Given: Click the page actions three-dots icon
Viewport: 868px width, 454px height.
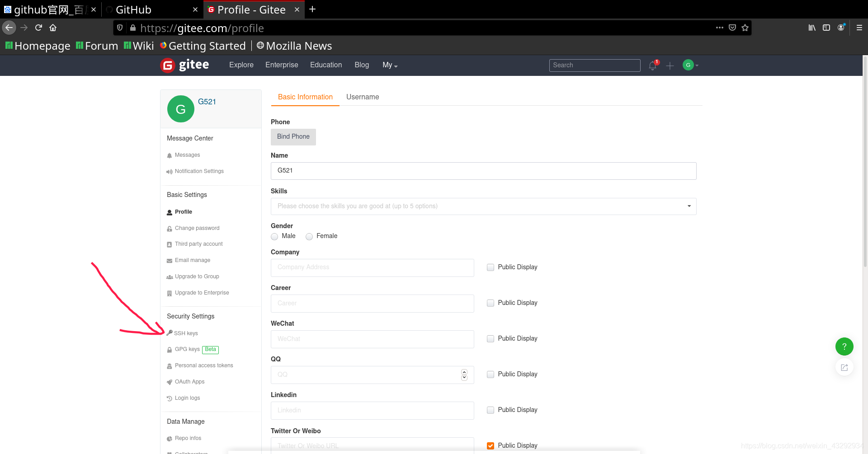Looking at the screenshot, I should click(x=720, y=28).
